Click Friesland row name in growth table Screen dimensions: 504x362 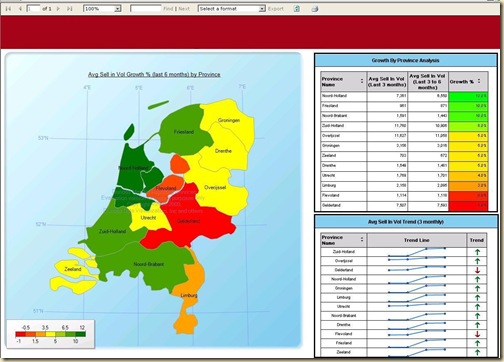coord(330,106)
